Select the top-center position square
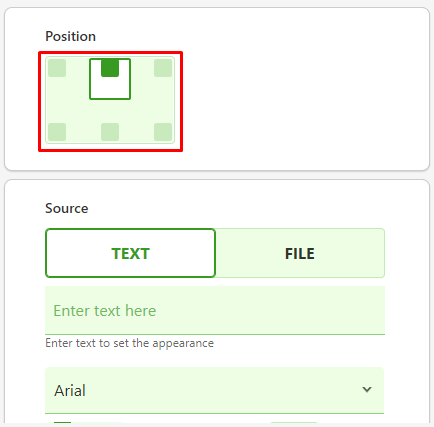Viewport: 434px width, 427px height. (110, 68)
